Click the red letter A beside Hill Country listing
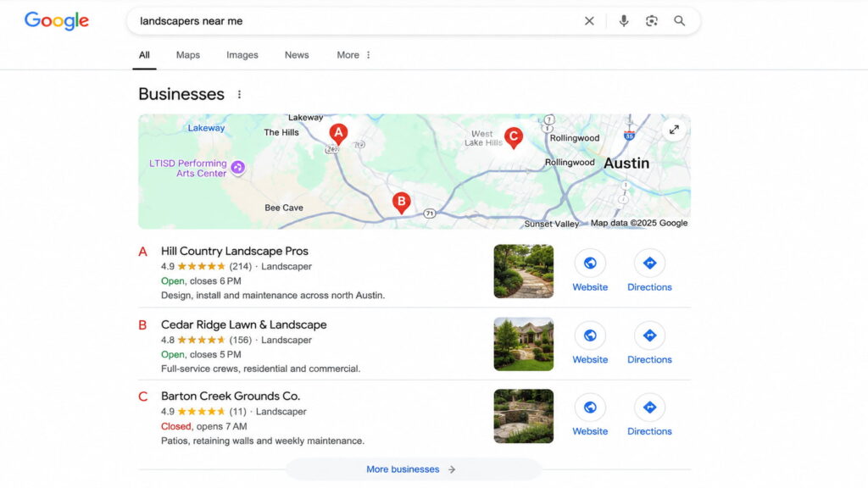Screen dimensions: 868x488 click(x=142, y=252)
